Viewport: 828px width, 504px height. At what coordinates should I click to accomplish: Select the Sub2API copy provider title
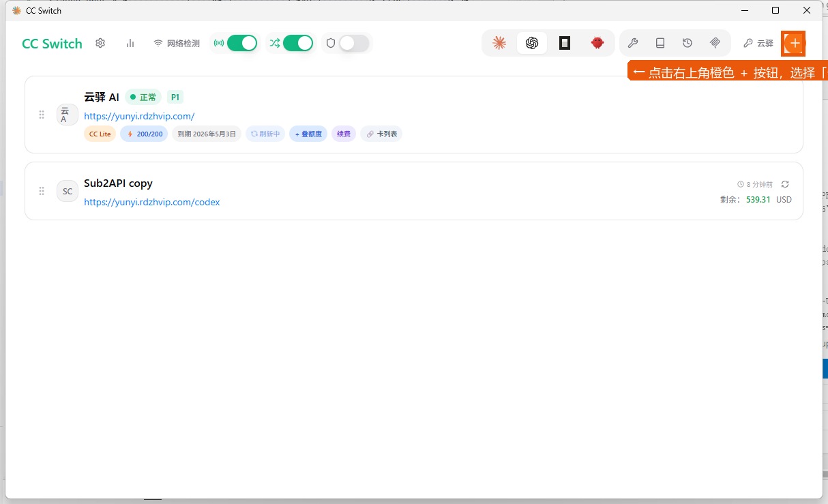[118, 183]
